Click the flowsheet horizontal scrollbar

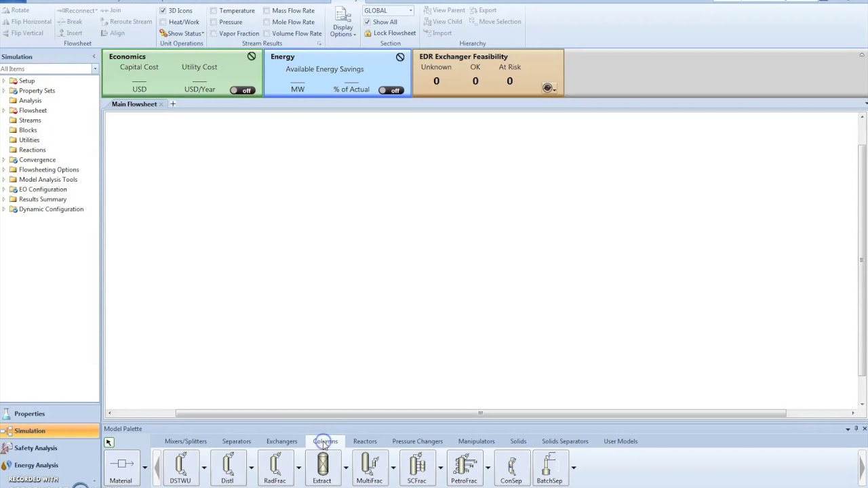click(x=480, y=413)
